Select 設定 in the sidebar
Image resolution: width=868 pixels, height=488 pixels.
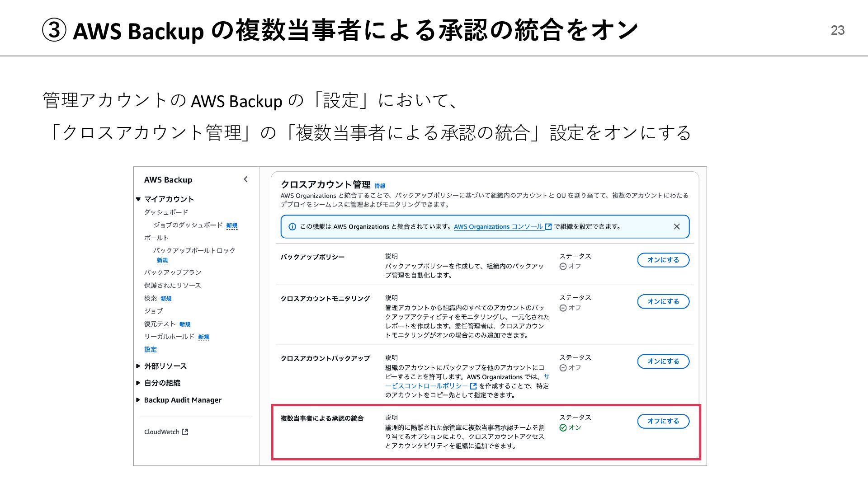coord(151,349)
